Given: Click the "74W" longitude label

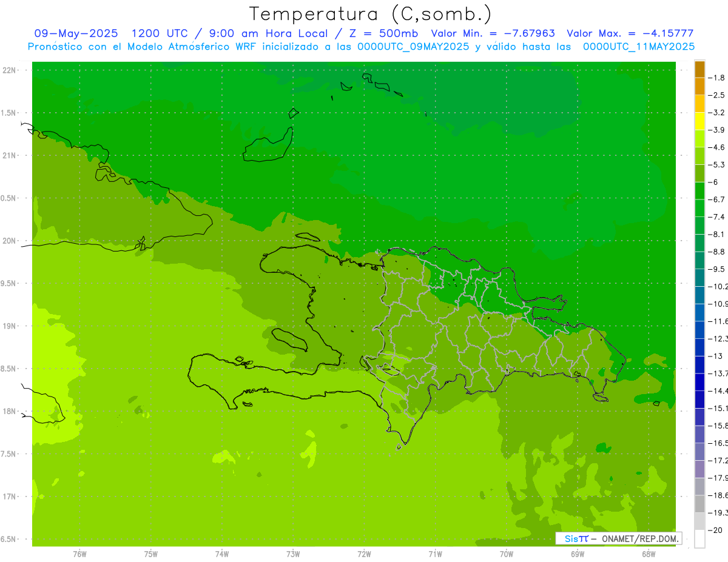Looking at the screenshot, I should [x=222, y=554].
